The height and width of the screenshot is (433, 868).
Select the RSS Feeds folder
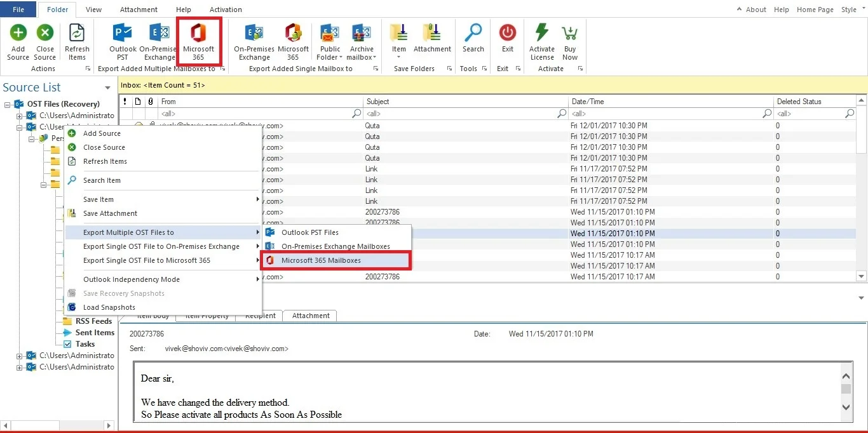pyautogui.click(x=93, y=321)
